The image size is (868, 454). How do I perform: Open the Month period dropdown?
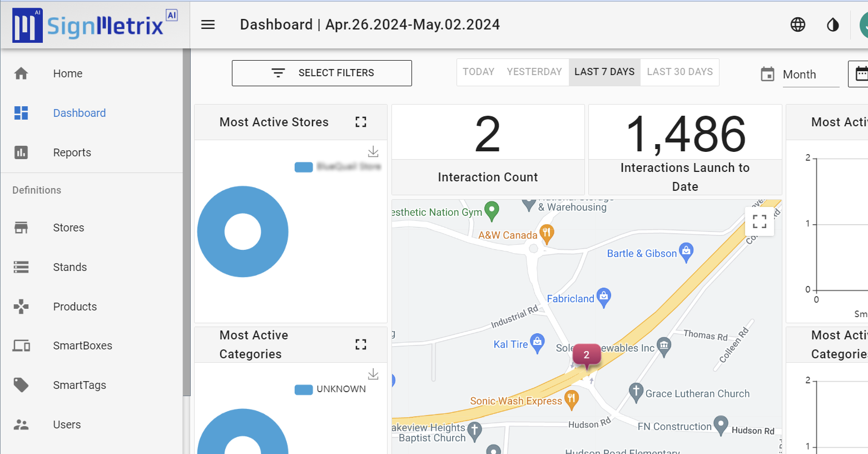point(810,75)
